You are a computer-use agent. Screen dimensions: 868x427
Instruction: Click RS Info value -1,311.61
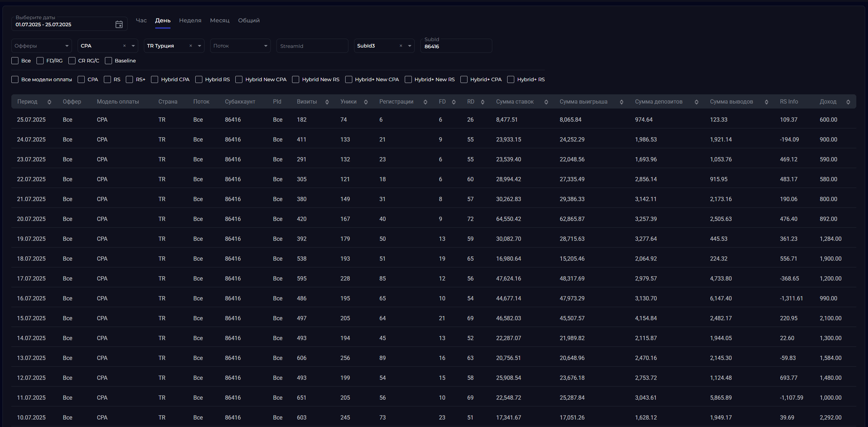pyautogui.click(x=791, y=299)
